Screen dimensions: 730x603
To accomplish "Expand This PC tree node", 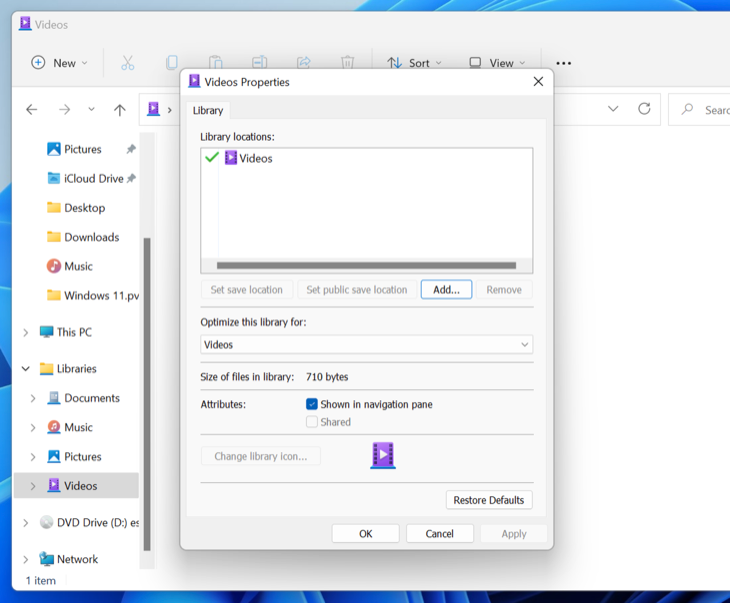I will (26, 332).
